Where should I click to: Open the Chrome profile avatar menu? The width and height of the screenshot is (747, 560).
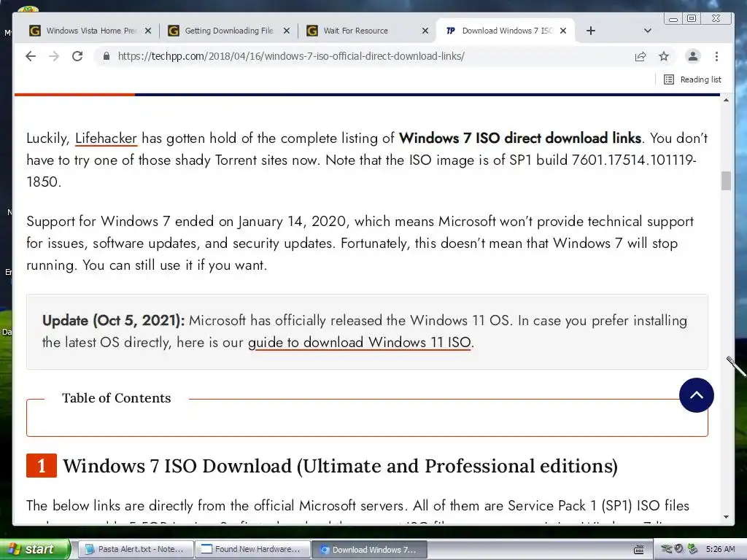[x=693, y=56]
